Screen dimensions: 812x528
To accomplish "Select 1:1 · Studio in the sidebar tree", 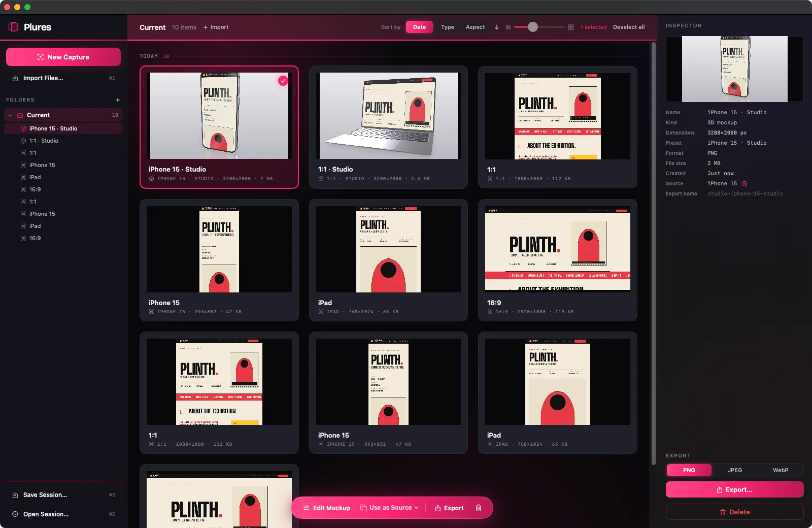I will coord(63,141).
